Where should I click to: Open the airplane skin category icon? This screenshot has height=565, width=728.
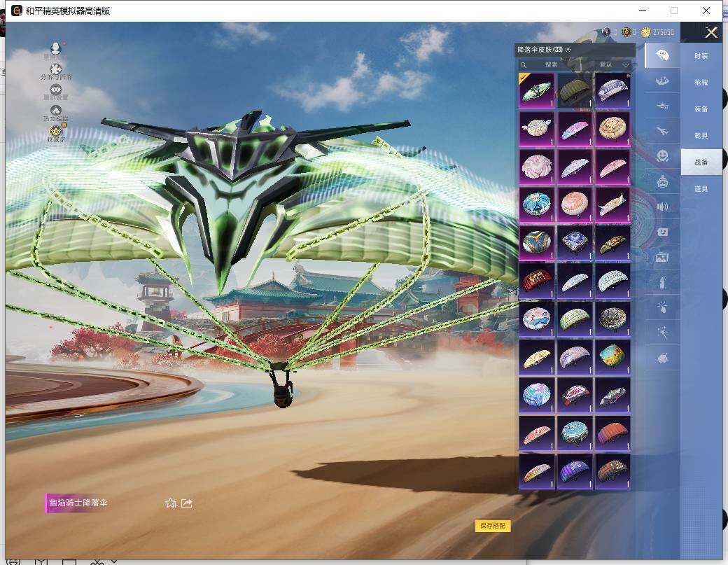coord(662,132)
